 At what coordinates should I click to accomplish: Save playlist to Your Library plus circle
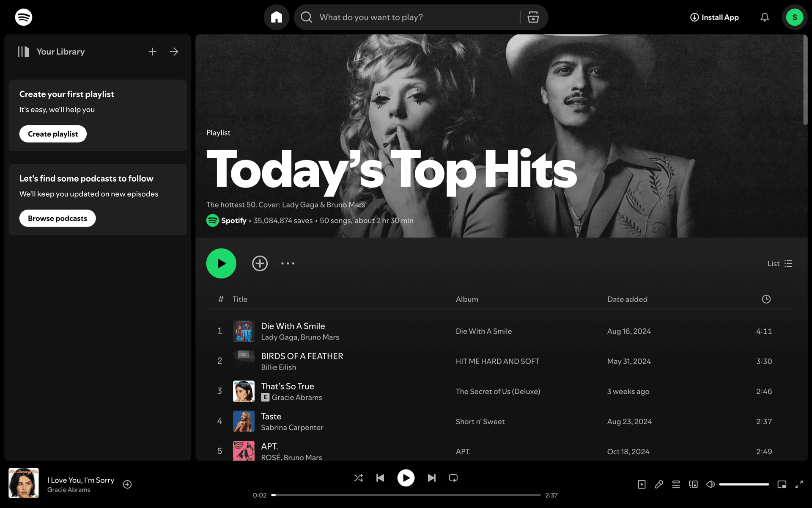(260, 263)
